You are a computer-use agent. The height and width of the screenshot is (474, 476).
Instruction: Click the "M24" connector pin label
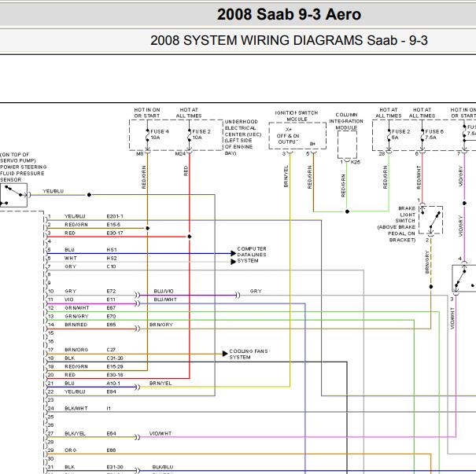(180, 154)
